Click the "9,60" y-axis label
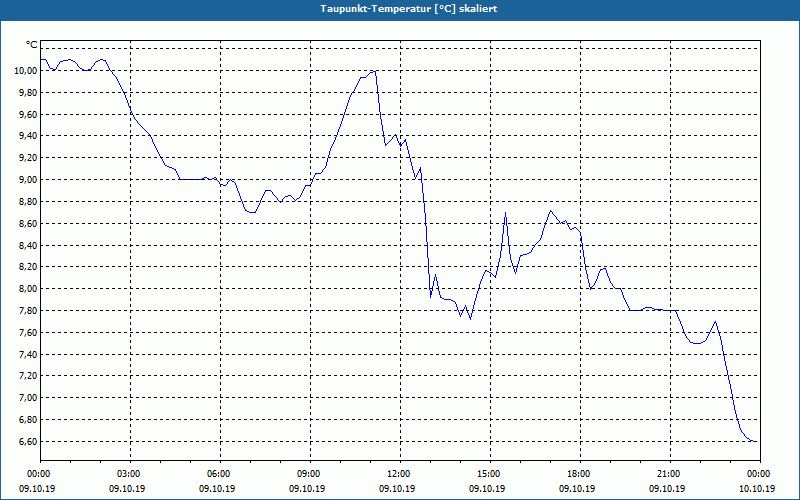 [x=28, y=114]
